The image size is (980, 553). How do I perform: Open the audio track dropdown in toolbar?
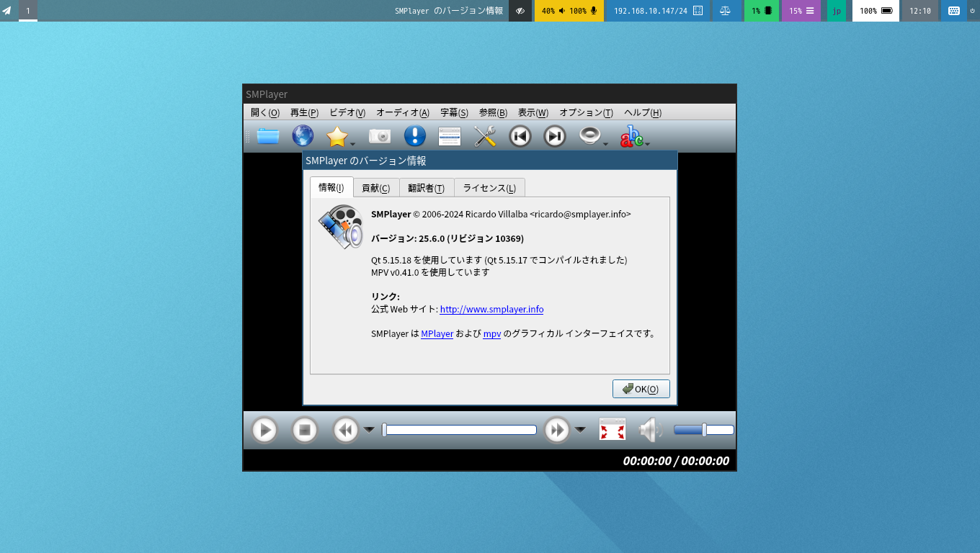point(605,143)
